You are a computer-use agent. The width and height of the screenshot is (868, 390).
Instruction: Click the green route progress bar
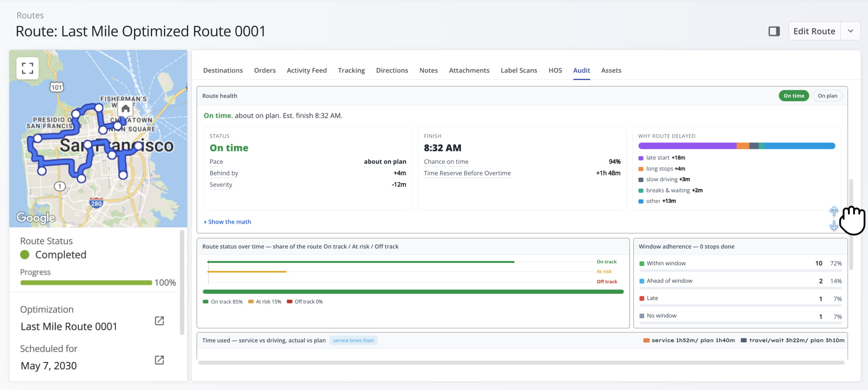[x=86, y=283]
